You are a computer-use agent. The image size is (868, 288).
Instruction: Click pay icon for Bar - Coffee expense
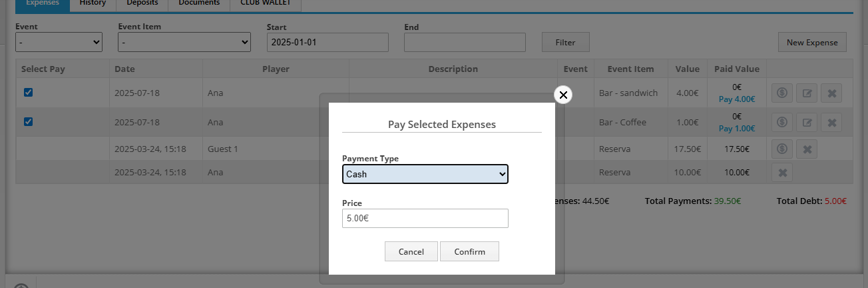point(782,123)
